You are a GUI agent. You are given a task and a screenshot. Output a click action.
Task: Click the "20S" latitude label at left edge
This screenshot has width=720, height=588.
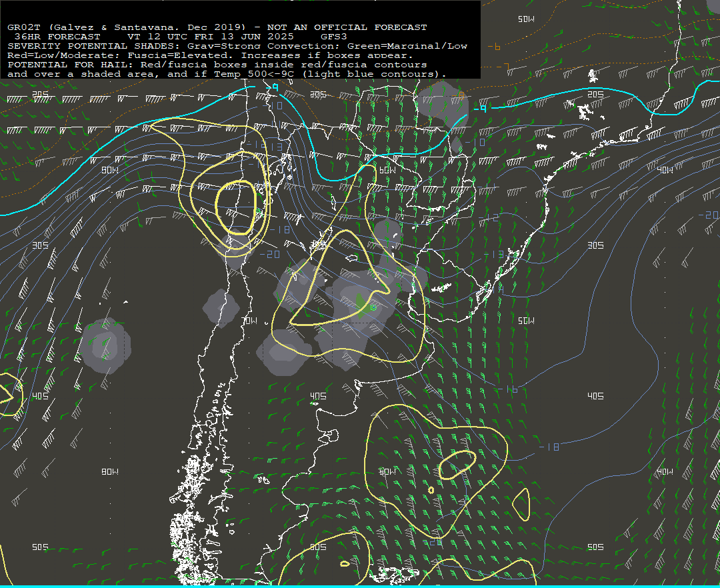[x=41, y=95]
